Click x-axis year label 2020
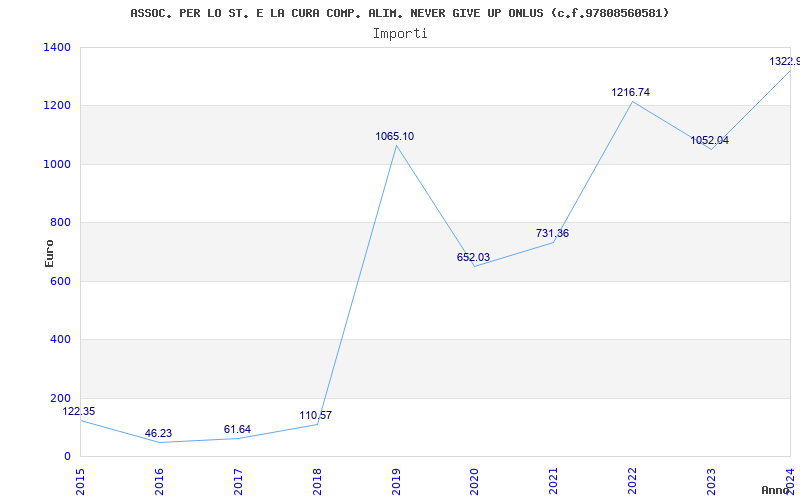Viewport: 800px width, 500px height. click(x=475, y=481)
